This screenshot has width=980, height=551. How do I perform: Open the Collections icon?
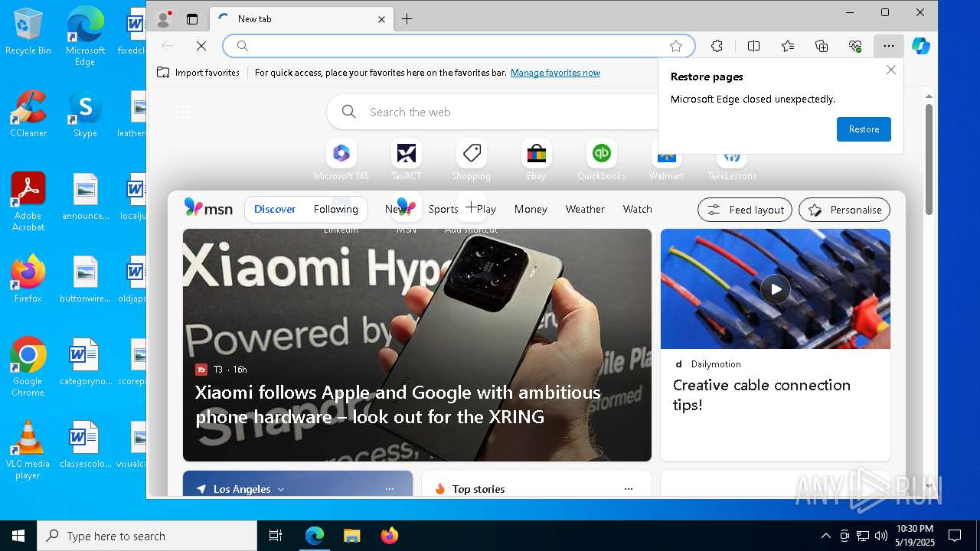coord(822,46)
